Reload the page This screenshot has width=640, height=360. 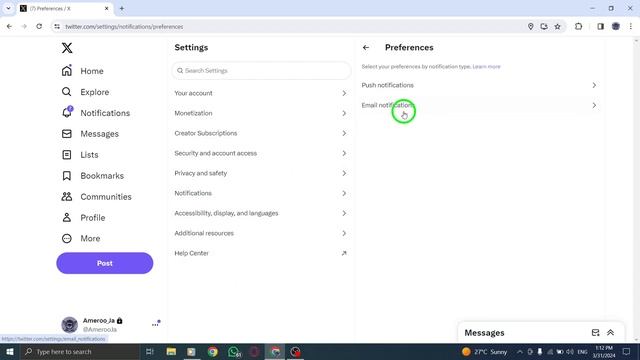coord(39,27)
